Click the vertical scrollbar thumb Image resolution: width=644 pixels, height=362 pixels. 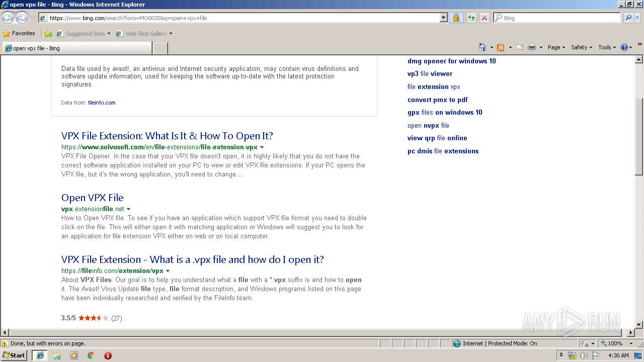point(639,137)
